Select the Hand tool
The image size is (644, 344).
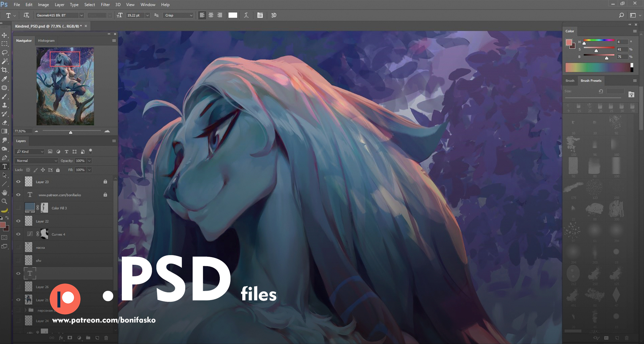(x=5, y=193)
